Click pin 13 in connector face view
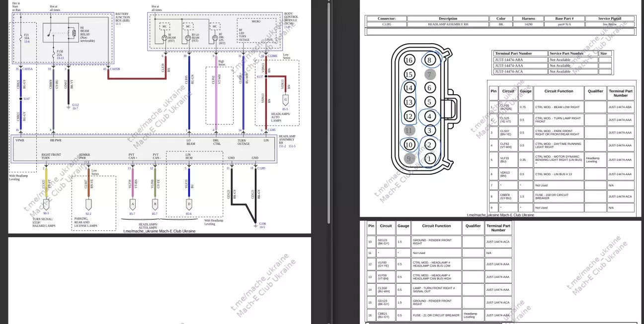The image size is (644, 324). [x=409, y=102]
